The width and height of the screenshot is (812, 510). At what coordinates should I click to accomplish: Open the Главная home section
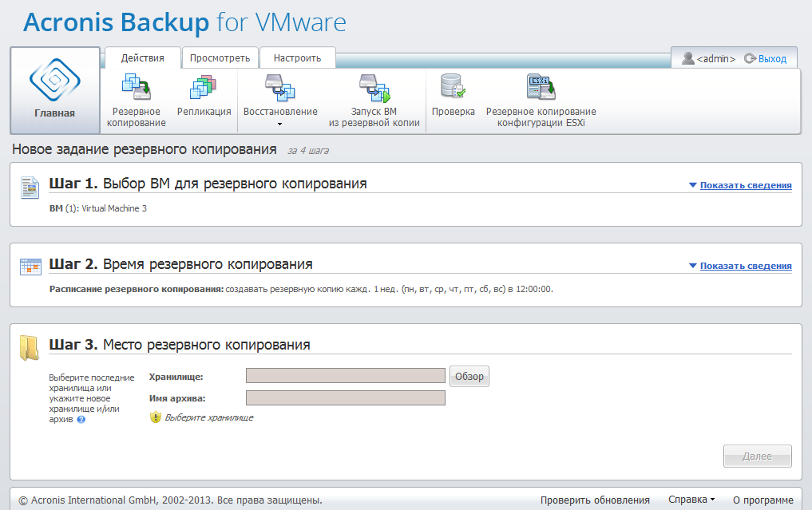click(x=55, y=91)
